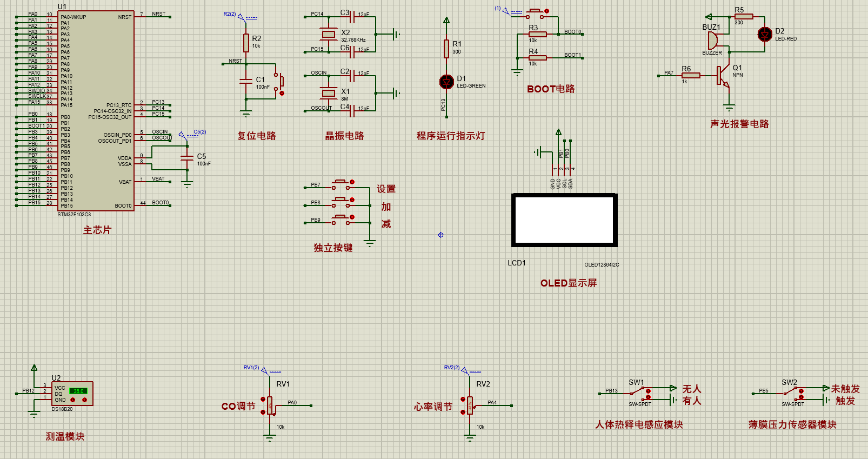Click the STM32F103C8 part name text

point(75,215)
